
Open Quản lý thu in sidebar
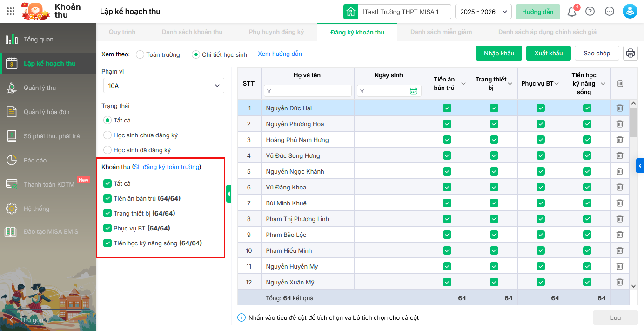pyautogui.click(x=48, y=88)
